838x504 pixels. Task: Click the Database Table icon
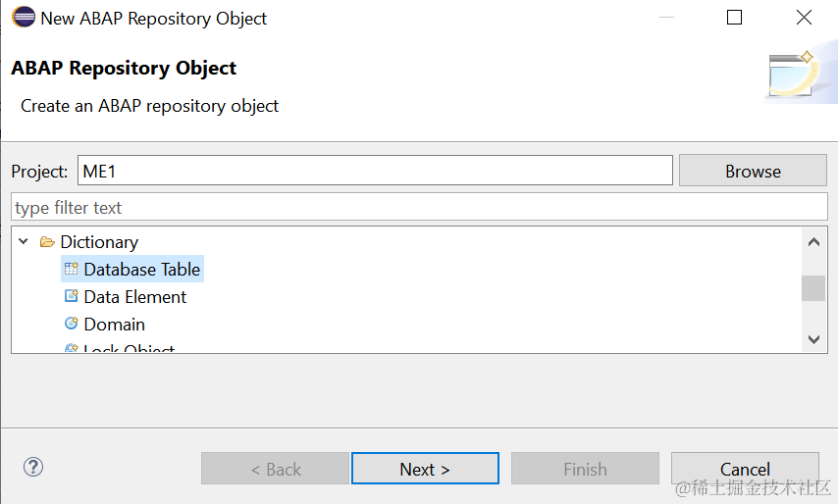coord(71,269)
